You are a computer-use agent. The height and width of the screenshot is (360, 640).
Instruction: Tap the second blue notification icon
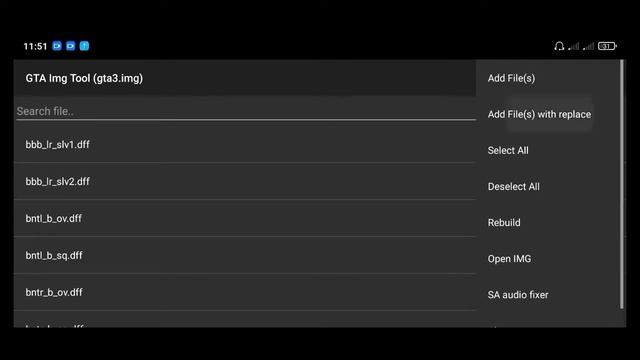click(x=71, y=46)
